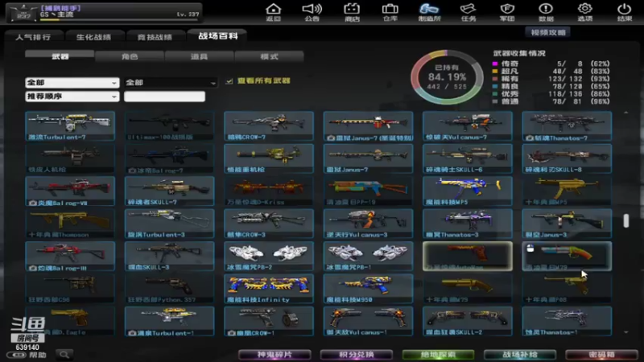Click the weapon list scrollbar thumb
644x362 pixels.
[626, 220]
